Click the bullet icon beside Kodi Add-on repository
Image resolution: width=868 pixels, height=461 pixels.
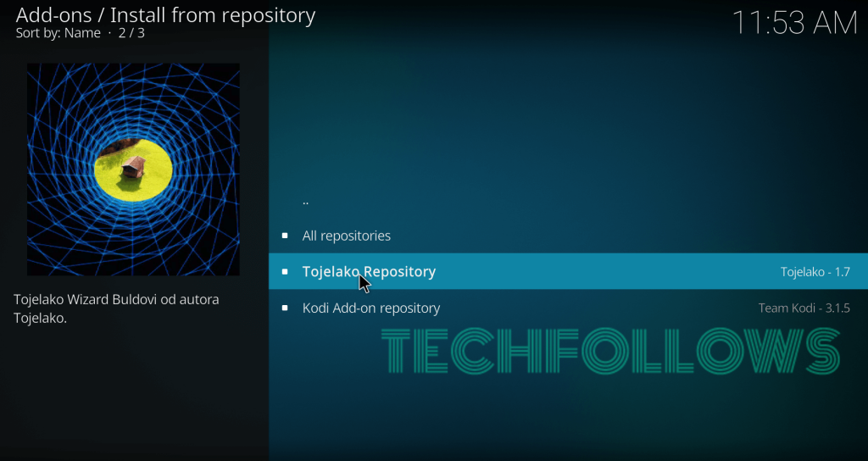tap(285, 308)
